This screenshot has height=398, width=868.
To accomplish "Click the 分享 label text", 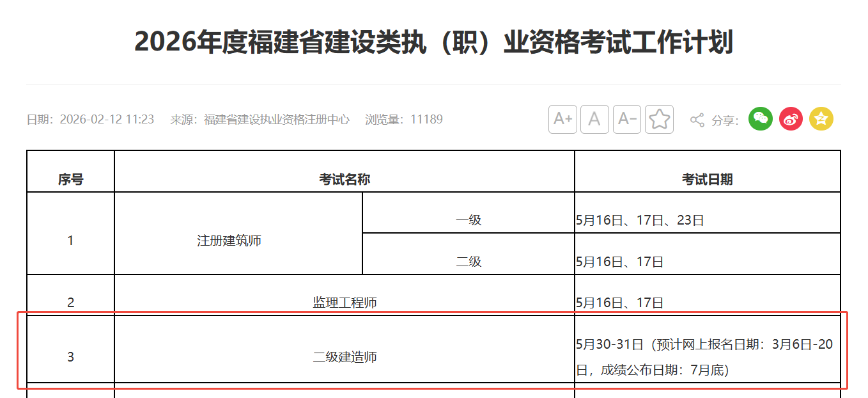I will click(725, 120).
